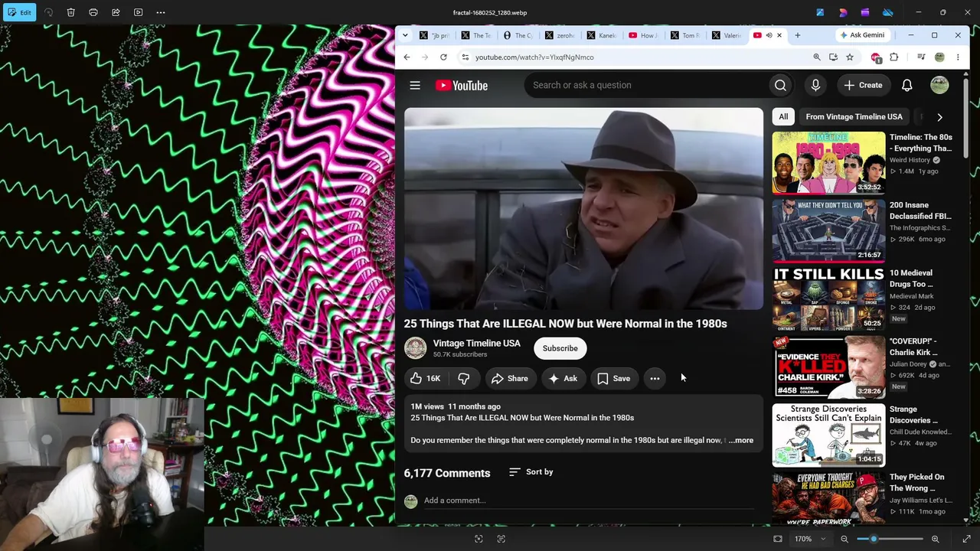Screen dimensions: 980x551
Task: Zoom in with the plus magnifier in Photos
Action: tap(935, 539)
